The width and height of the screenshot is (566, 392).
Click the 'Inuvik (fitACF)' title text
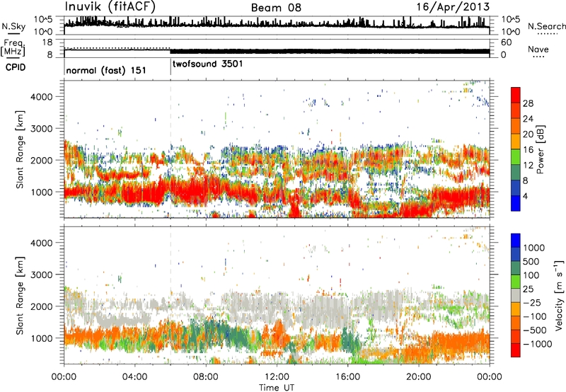click(110, 7)
